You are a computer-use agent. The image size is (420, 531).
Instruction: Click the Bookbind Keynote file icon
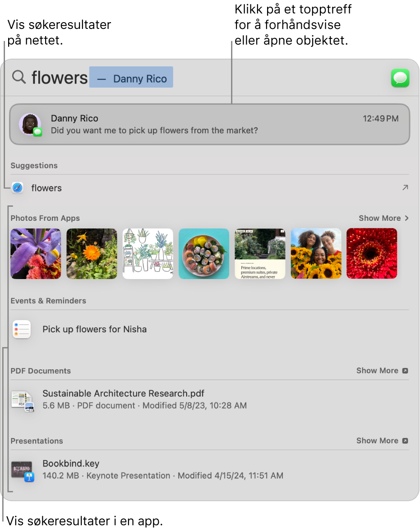click(x=23, y=471)
